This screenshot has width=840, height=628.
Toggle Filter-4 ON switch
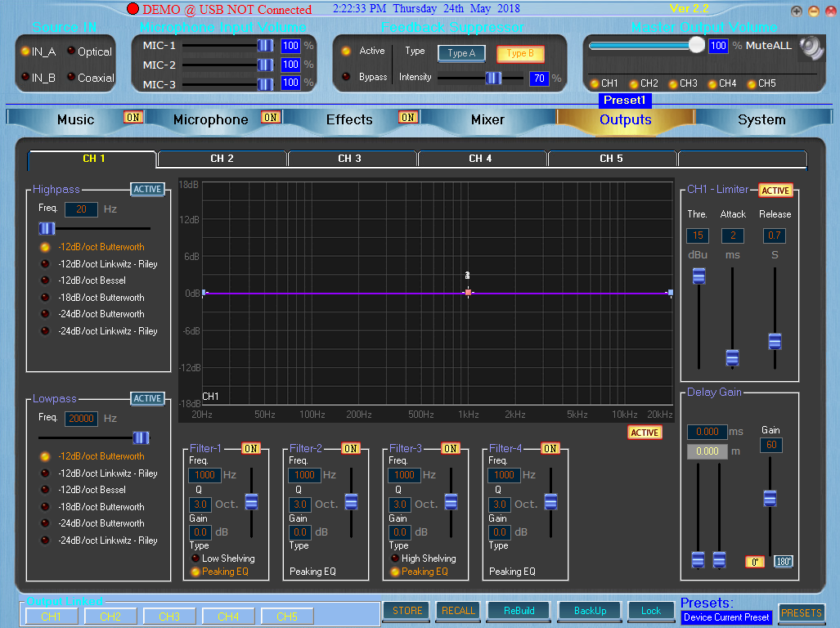(550, 449)
